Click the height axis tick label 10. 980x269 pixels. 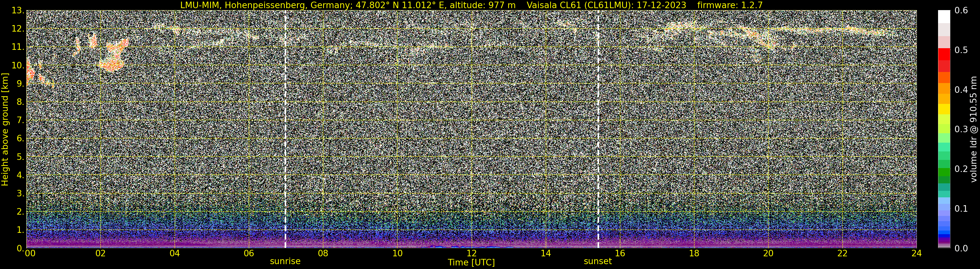18,65
